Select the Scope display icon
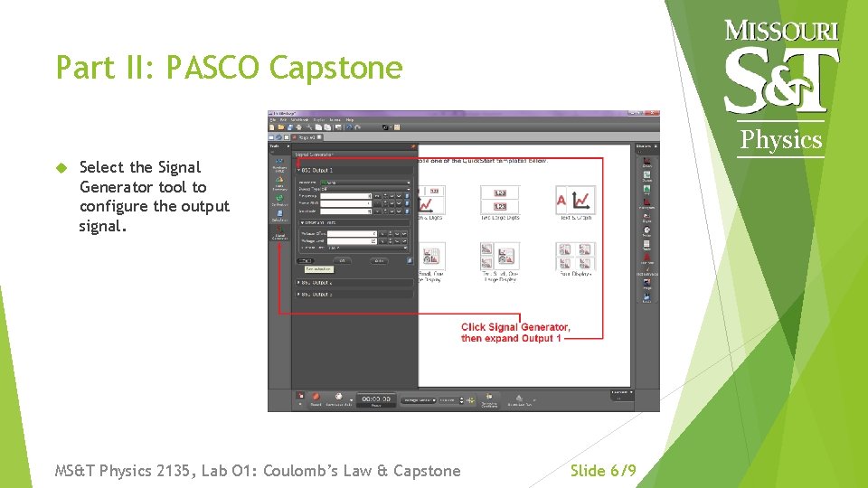Viewport: 868px width, 488px height. pos(646,176)
